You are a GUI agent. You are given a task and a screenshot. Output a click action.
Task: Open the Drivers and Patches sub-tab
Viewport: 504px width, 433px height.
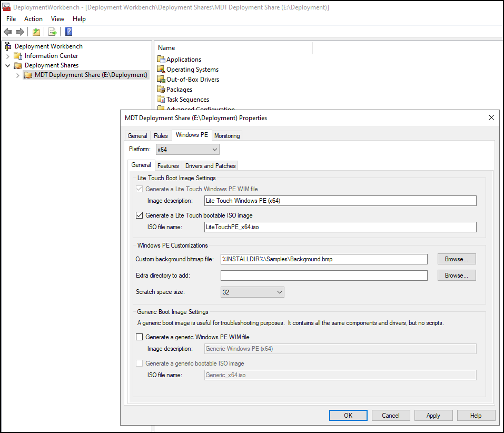[x=211, y=166]
